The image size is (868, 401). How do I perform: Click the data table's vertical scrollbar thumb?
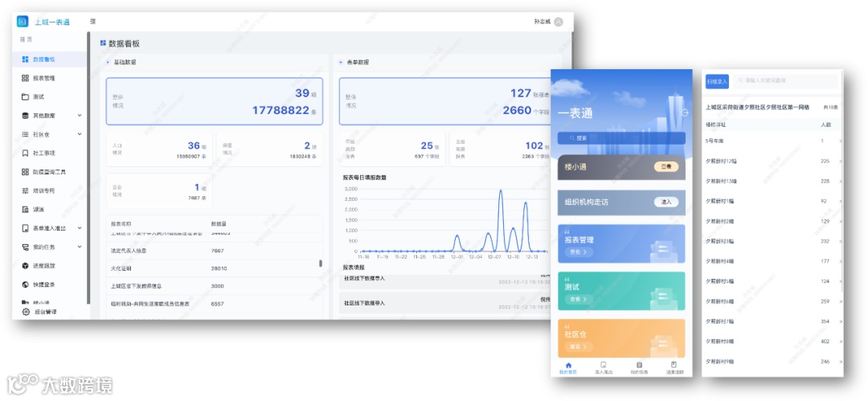(x=321, y=264)
